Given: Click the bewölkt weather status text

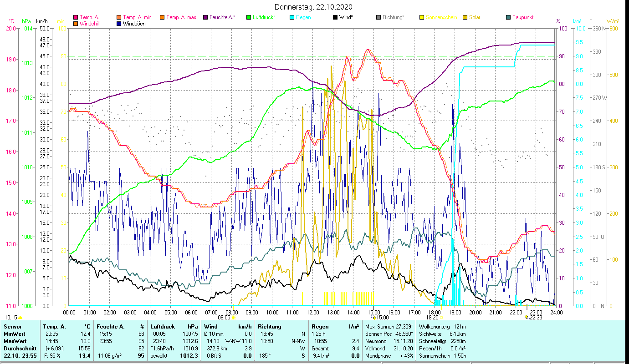Looking at the screenshot, I should click(x=160, y=355).
